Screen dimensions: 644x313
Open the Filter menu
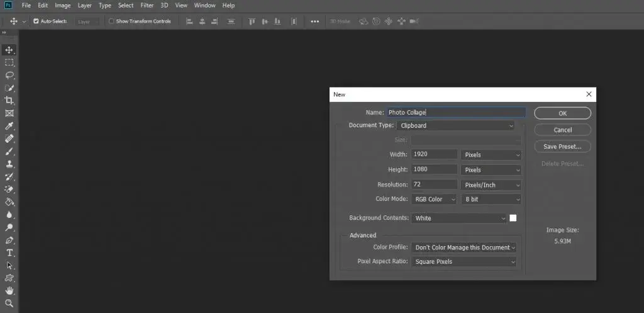click(147, 5)
